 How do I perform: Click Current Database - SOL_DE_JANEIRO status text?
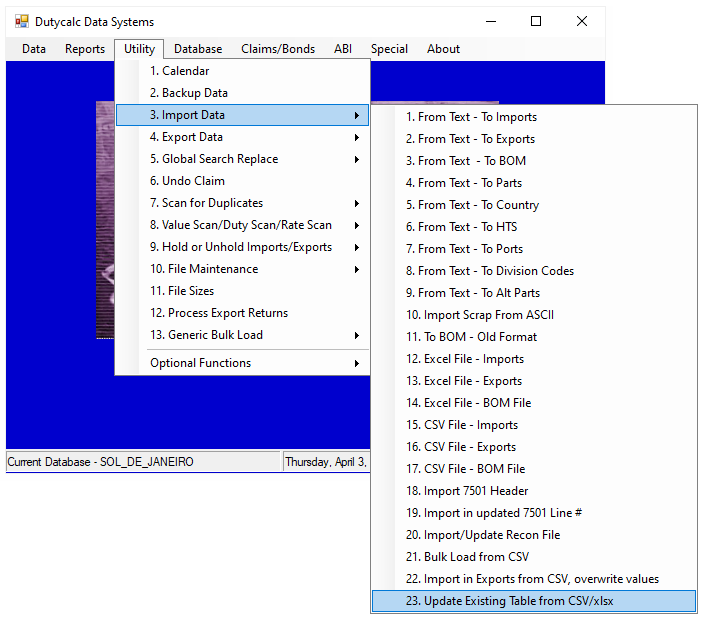click(101, 461)
